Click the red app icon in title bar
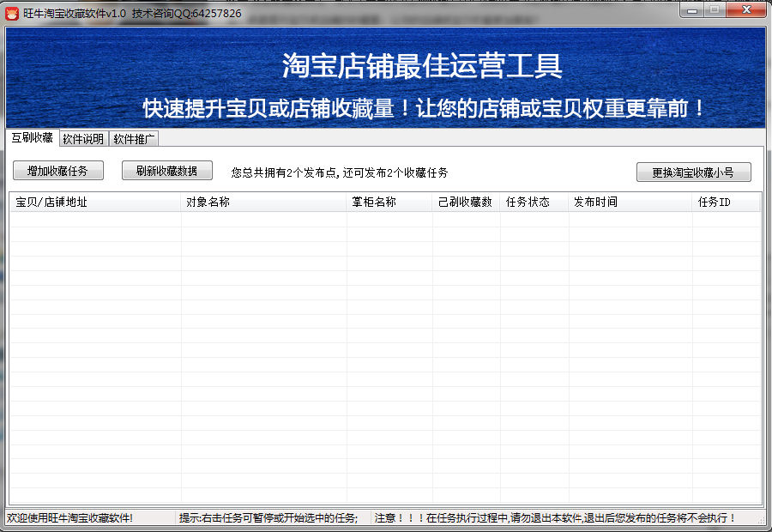Viewport: 772px width, 532px height. [12, 13]
